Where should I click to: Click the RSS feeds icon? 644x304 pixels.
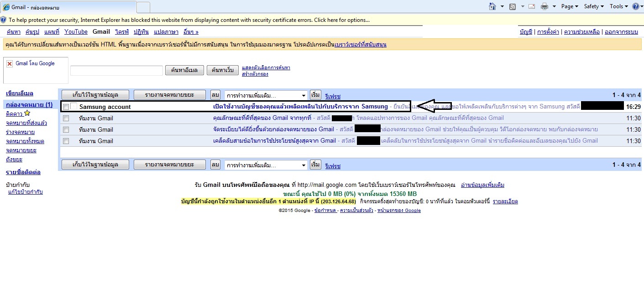(x=513, y=6)
